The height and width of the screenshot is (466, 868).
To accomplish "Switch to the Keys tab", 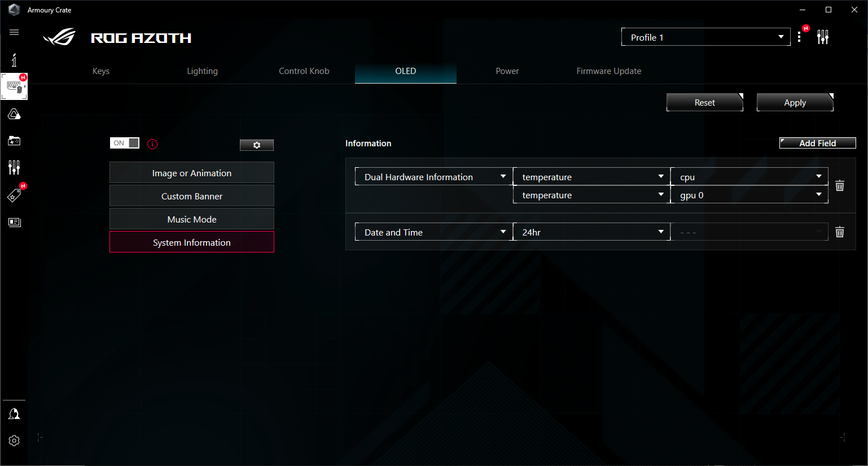I will click(x=101, y=71).
